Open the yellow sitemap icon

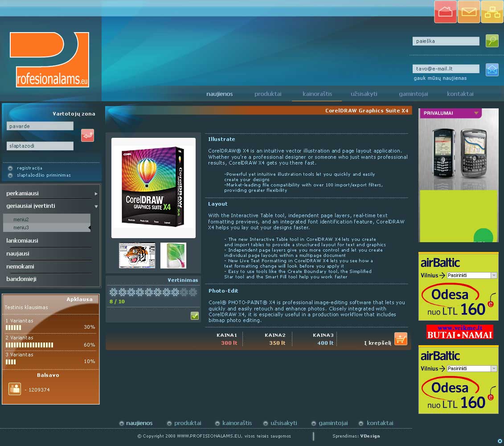(x=492, y=12)
